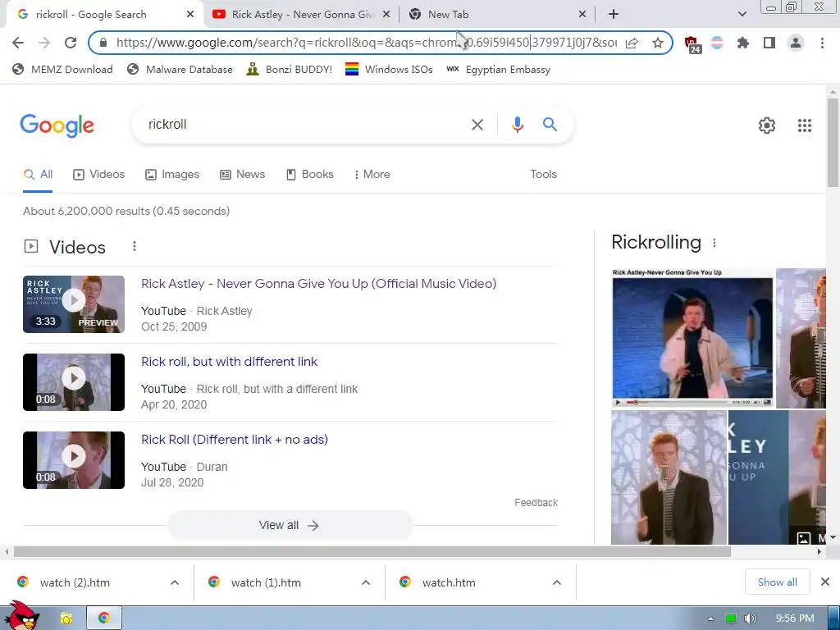
Task: Go forward with the browser forward arrow
Action: point(44,43)
